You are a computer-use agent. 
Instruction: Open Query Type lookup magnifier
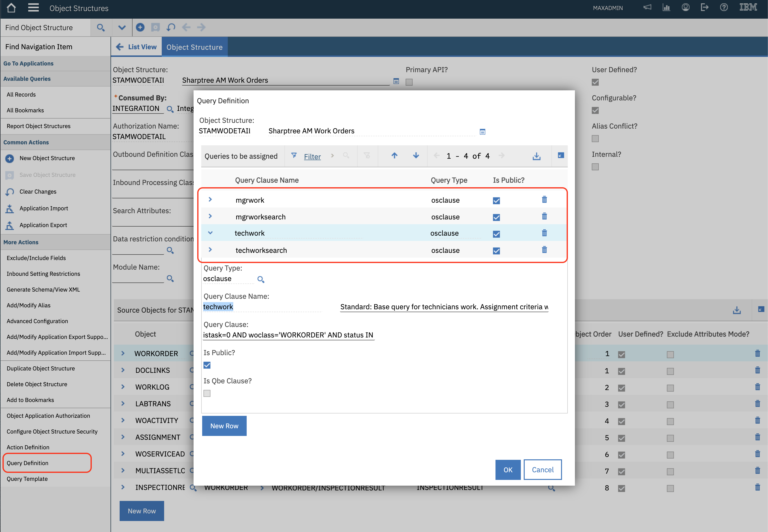coord(261,279)
